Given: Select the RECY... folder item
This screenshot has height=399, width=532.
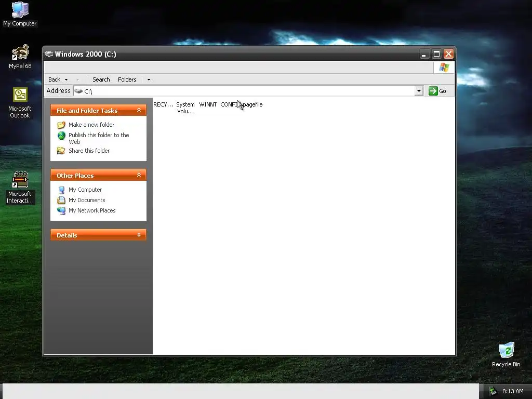Looking at the screenshot, I should click(x=163, y=104).
